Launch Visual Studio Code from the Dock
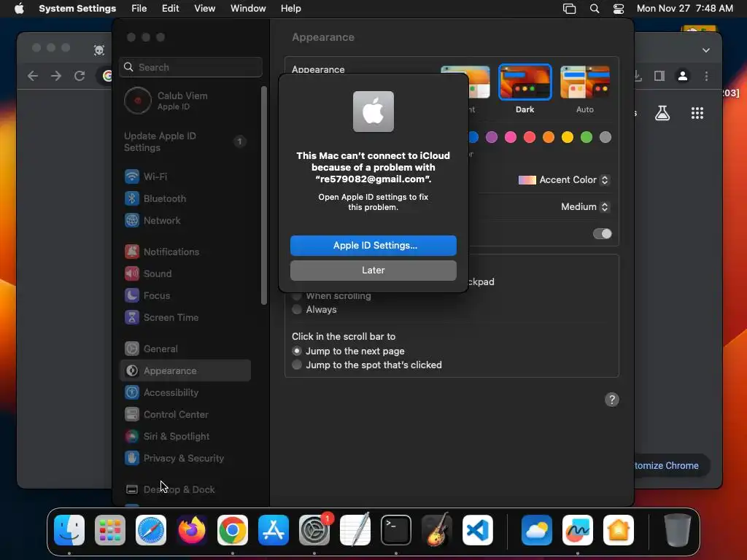Image resolution: width=747 pixels, height=560 pixels. 478,530
